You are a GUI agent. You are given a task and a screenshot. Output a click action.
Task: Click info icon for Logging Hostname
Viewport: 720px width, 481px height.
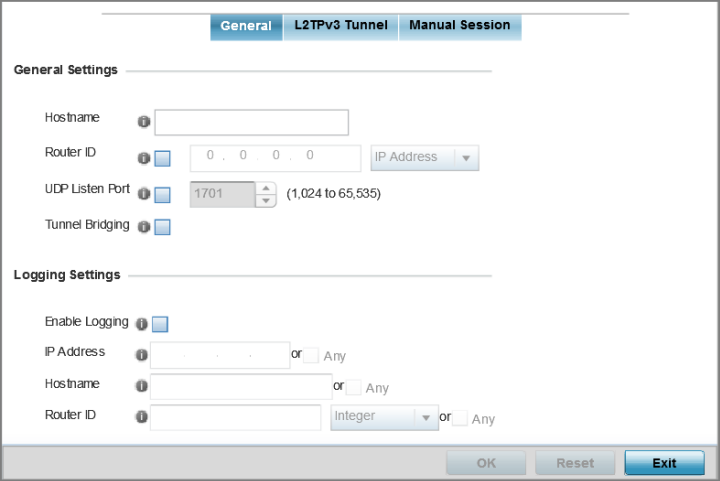pyautogui.click(x=141, y=386)
